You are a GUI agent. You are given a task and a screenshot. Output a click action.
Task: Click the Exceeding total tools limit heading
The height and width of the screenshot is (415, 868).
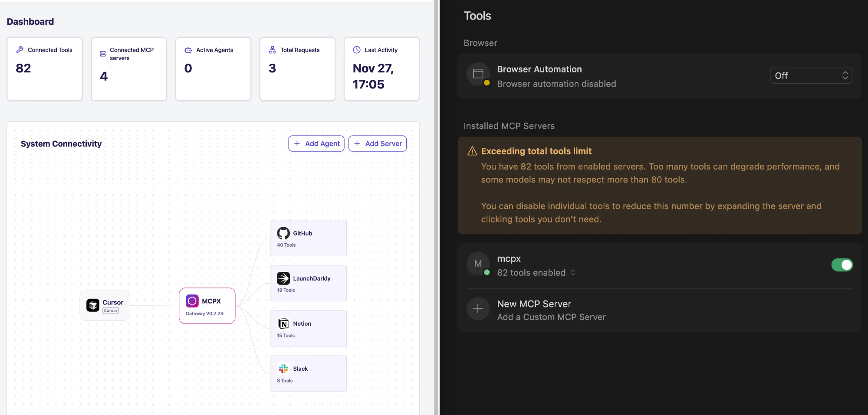pos(536,151)
